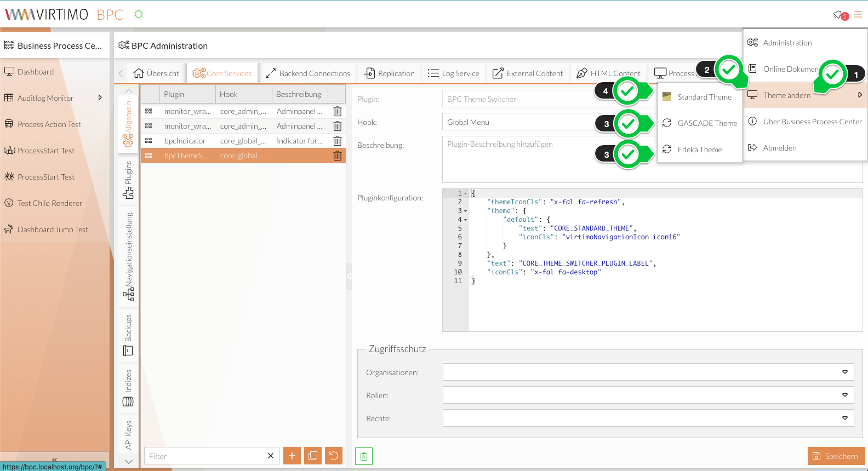The width and height of the screenshot is (868, 471).
Task: Open the Rechte dropdown
Action: (x=844, y=418)
